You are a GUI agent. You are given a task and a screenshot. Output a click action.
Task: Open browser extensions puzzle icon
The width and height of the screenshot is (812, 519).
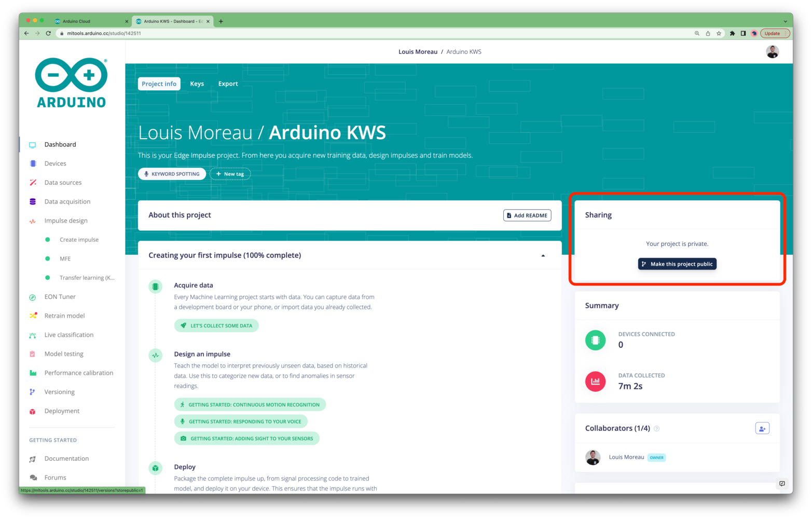(x=732, y=33)
